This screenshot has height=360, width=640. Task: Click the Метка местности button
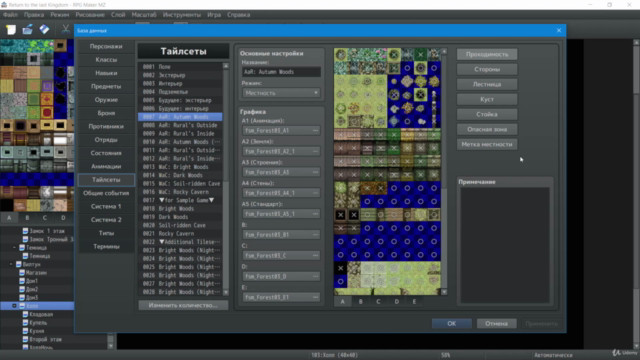(487, 144)
